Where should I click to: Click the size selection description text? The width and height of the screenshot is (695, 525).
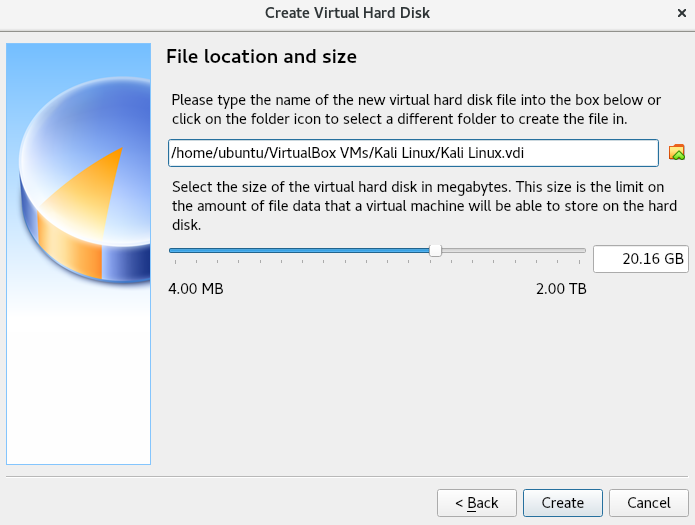tap(424, 206)
